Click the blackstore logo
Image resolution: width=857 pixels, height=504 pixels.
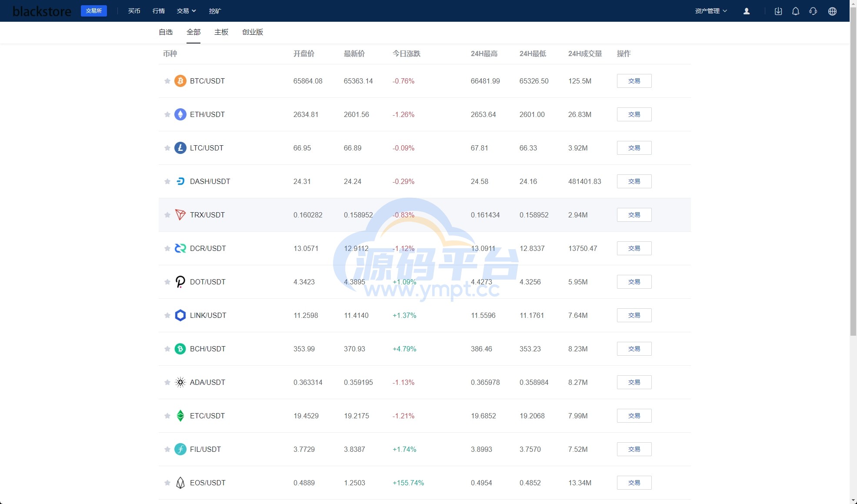[42, 11]
